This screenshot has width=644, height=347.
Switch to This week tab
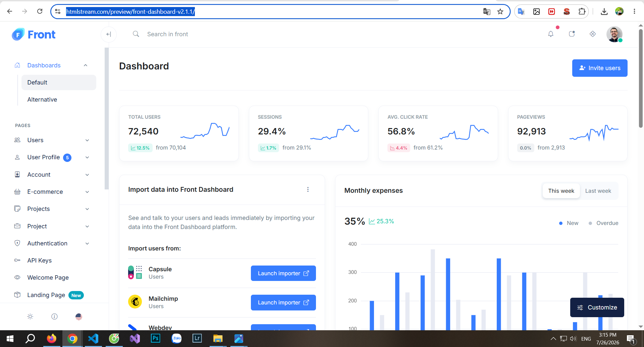click(561, 191)
